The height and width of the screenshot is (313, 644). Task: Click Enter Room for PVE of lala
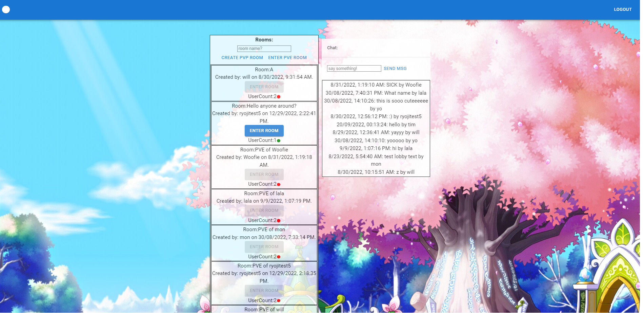264,210
